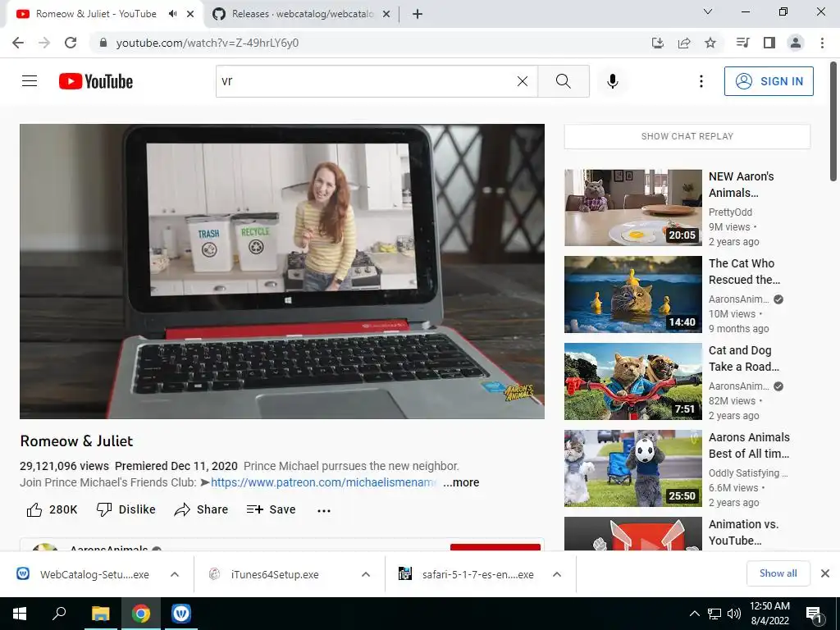This screenshot has width=840, height=630.
Task: View site info lock icon
Action: (103, 43)
